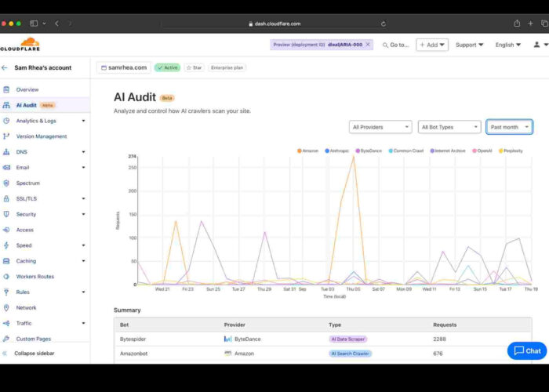
Task: Click the AI Search Crawler type tag
Action: [350, 354]
